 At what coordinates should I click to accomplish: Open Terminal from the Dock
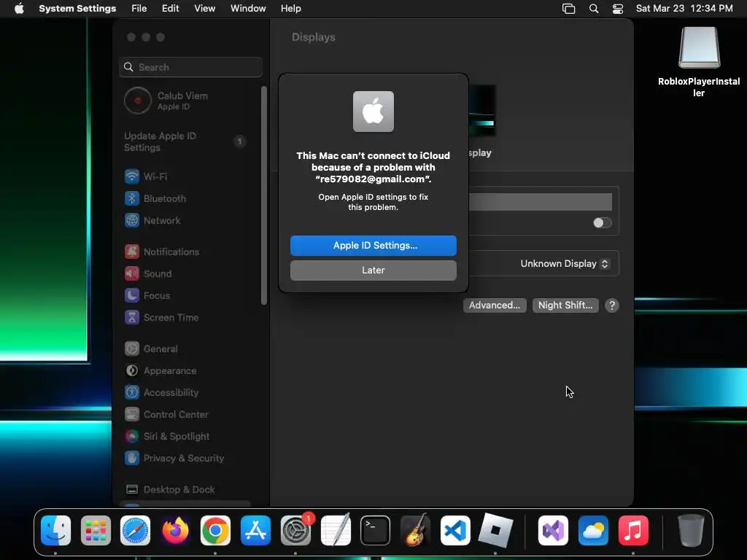(376, 531)
